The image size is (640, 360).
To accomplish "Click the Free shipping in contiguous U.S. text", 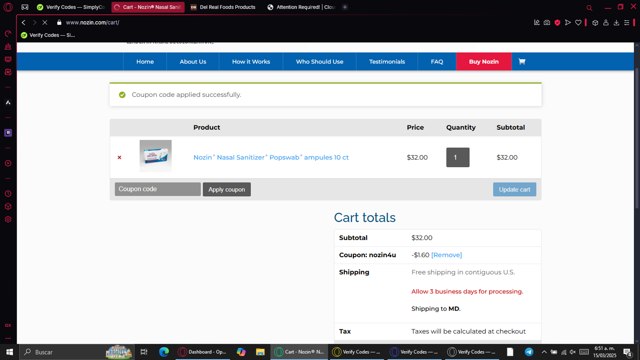I will click(x=463, y=272).
